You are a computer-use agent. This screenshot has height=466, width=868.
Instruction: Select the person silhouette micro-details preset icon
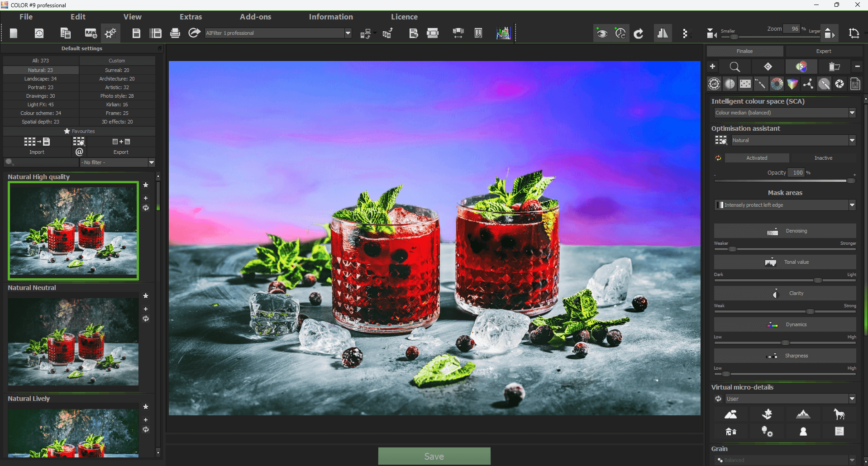click(x=803, y=432)
